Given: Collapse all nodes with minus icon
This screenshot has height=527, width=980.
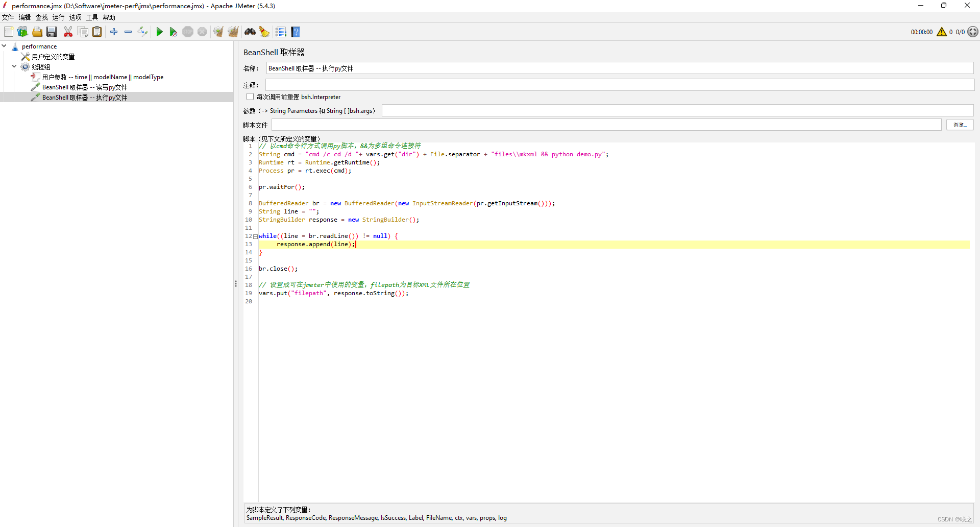Looking at the screenshot, I should pyautogui.click(x=128, y=32).
